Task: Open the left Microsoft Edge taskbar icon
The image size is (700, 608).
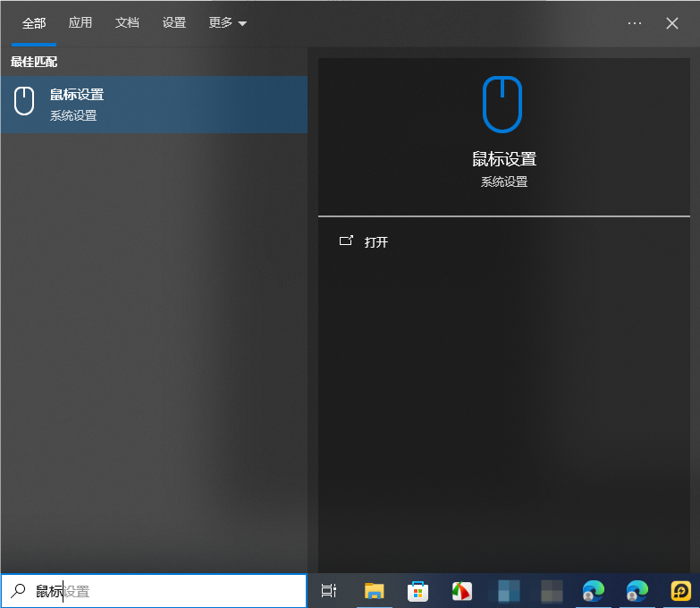Action: [593, 591]
